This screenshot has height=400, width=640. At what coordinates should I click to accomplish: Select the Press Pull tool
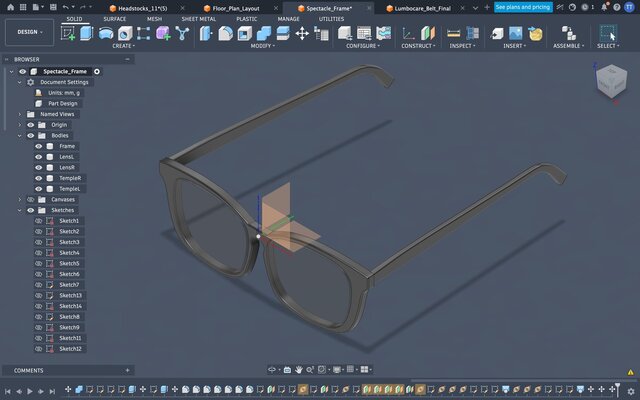click(206, 33)
